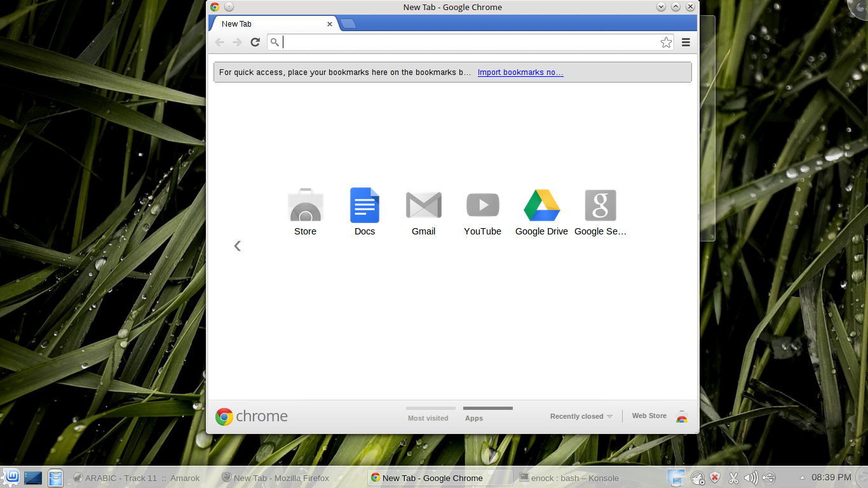Reload the current page
Viewport: 868px width, 488px height.
click(x=255, y=42)
